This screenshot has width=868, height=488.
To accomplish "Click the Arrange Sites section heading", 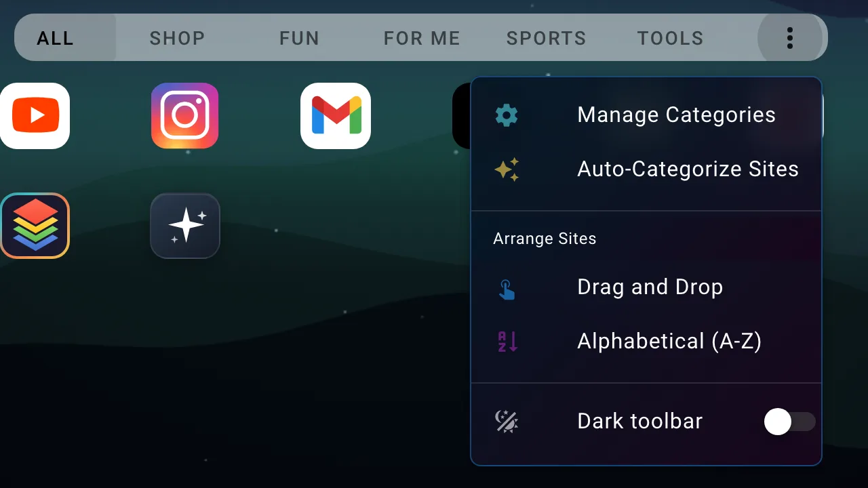I will coord(545,239).
